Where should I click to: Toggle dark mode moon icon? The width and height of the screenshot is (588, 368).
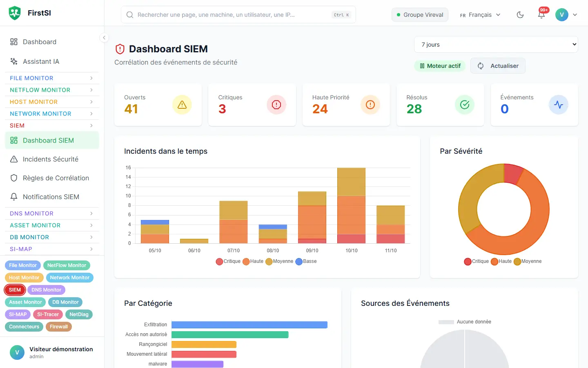tap(520, 15)
